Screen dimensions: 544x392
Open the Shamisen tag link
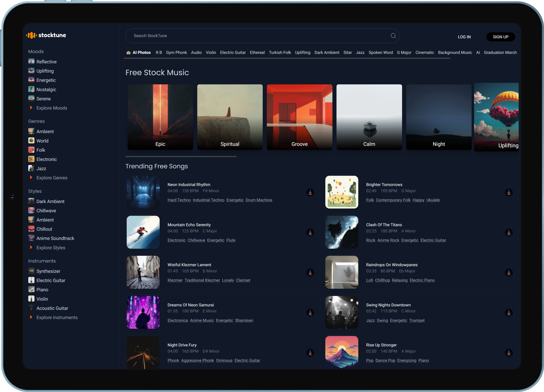click(244, 320)
